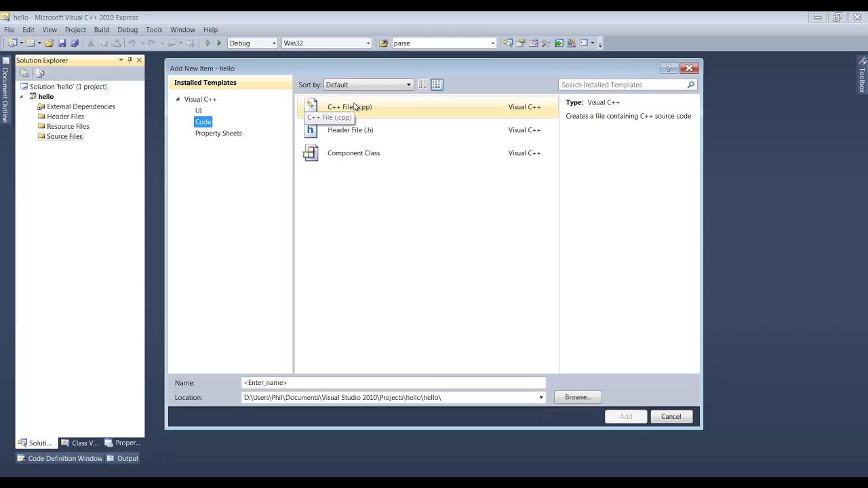This screenshot has height=488, width=868.
Task: Click Cancel button in dialog
Action: pos(671,417)
